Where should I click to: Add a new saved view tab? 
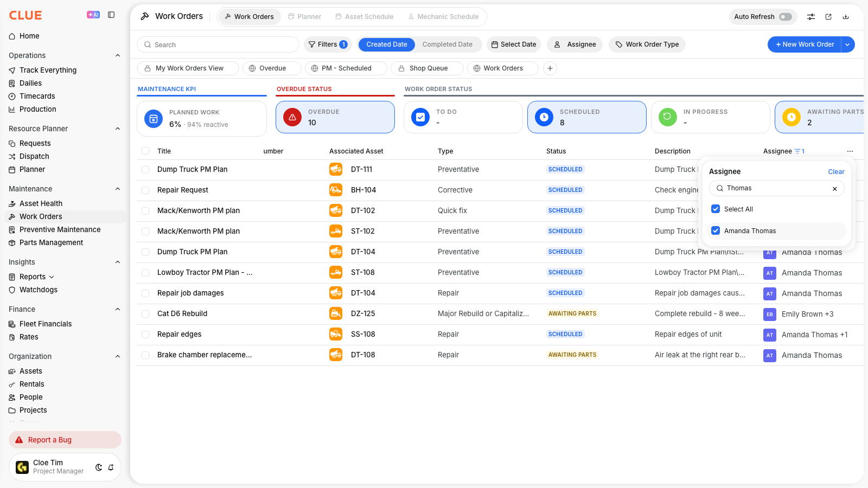click(550, 68)
